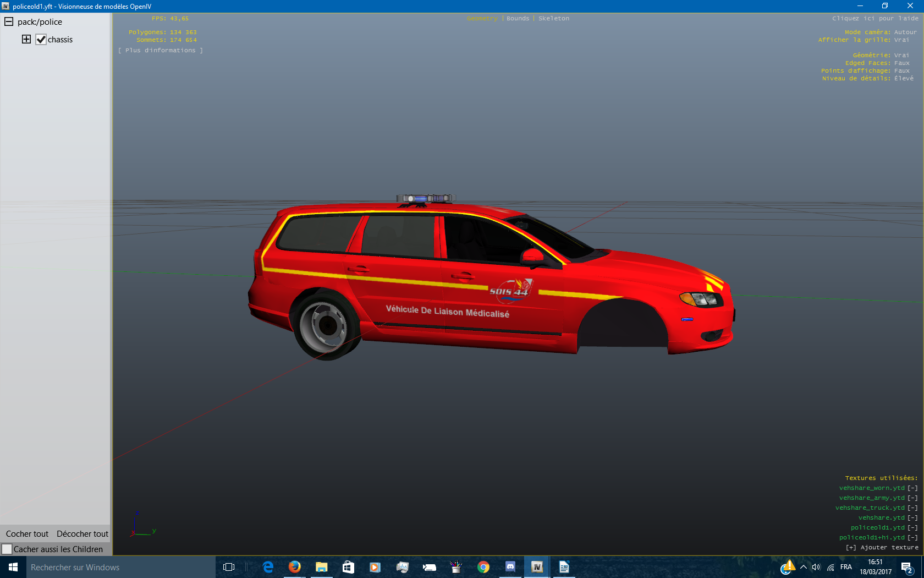Open Discord from the taskbar
The image size is (924, 578).
coord(510,567)
